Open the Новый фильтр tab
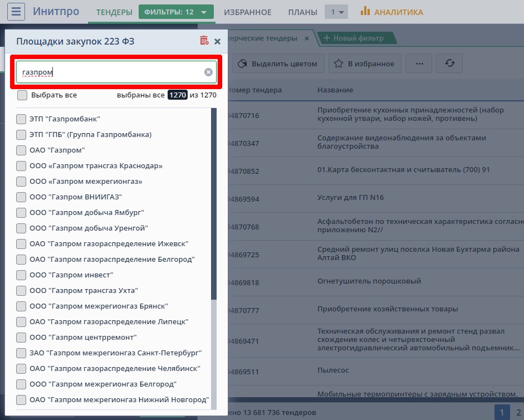 (x=358, y=38)
